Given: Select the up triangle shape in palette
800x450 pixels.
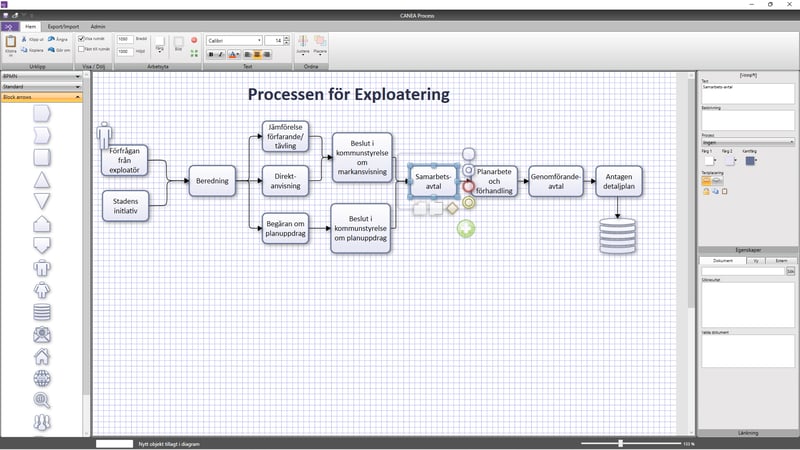Looking at the screenshot, I should point(42,180).
